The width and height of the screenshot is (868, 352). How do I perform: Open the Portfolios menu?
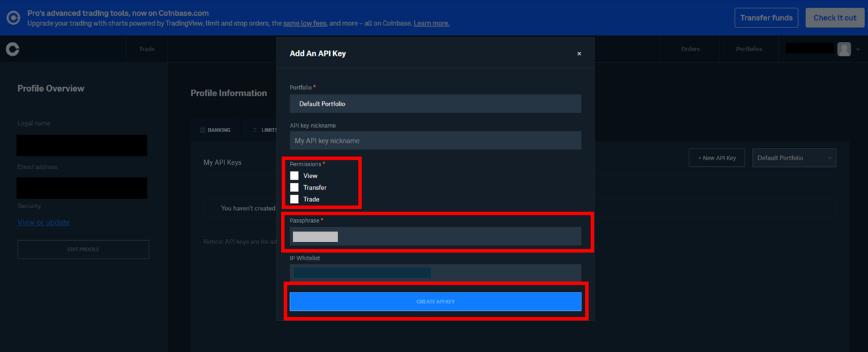(749, 49)
